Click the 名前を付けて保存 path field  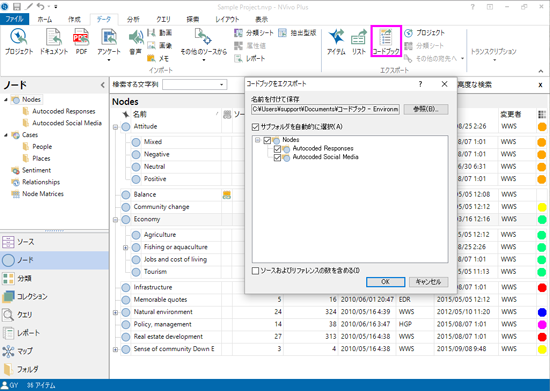[x=326, y=109]
